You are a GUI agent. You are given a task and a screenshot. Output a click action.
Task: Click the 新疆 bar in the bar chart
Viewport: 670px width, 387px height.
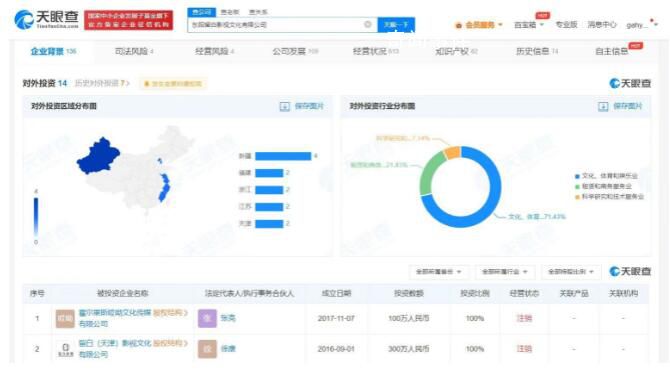[283, 156]
